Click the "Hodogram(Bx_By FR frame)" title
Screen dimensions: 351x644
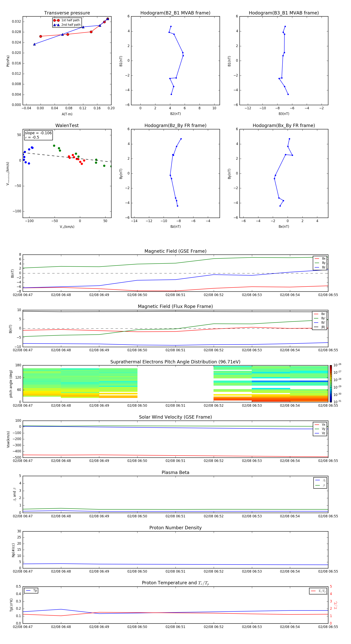click(284, 125)
